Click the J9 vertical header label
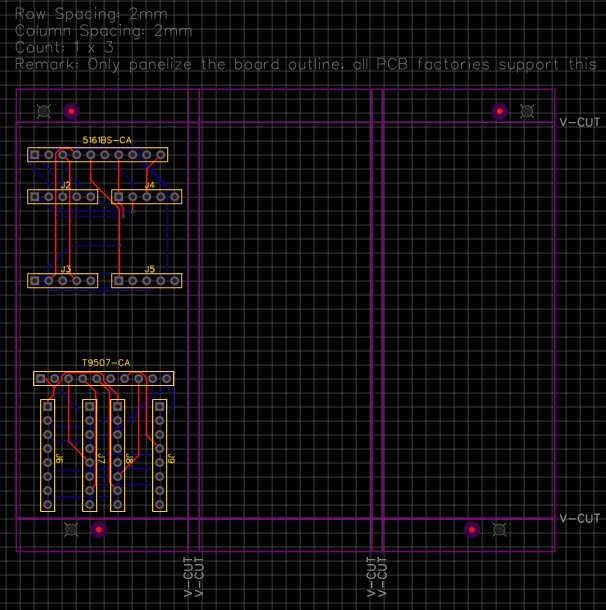Image resolution: width=606 pixels, height=610 pixels. [x=172, y=458]
